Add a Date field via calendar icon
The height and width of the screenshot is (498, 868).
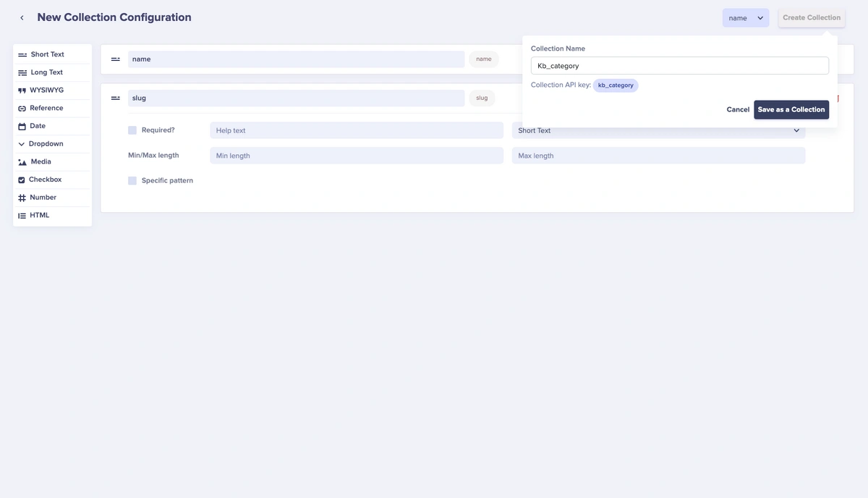click(22, 126)
